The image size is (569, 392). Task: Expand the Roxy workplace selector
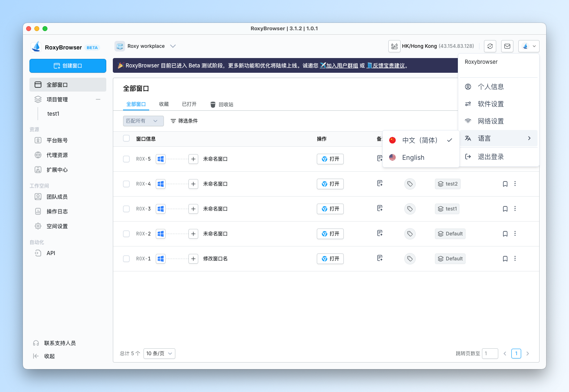click(173, 46)
